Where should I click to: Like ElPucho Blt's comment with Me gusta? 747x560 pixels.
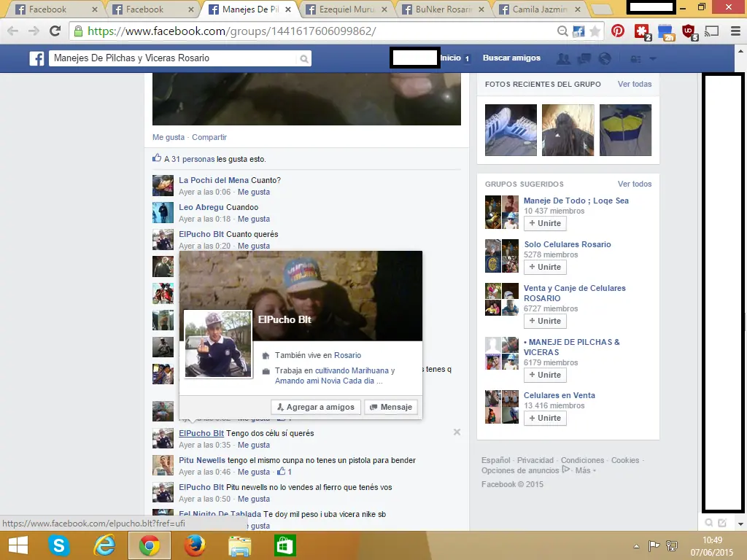[254, 445]
